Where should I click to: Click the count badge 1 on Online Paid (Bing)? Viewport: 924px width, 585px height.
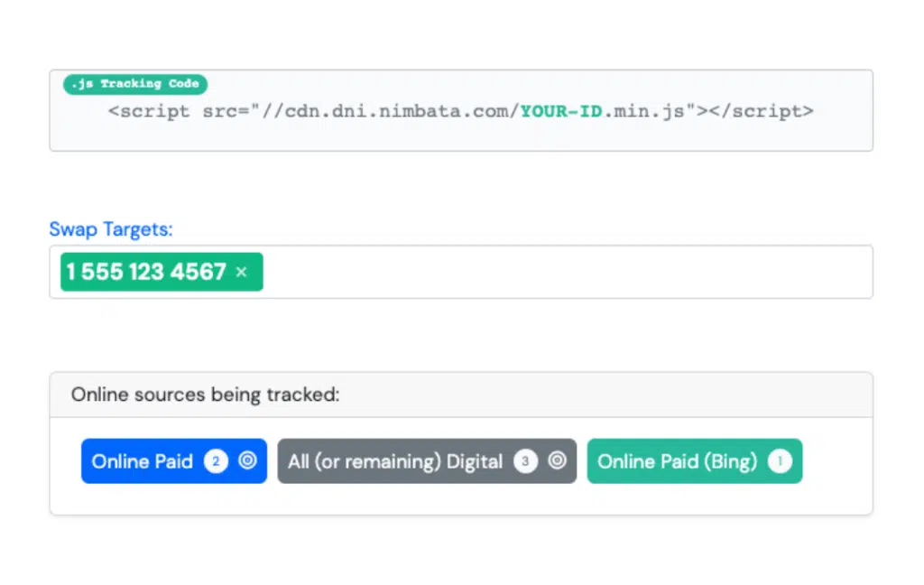780,461
